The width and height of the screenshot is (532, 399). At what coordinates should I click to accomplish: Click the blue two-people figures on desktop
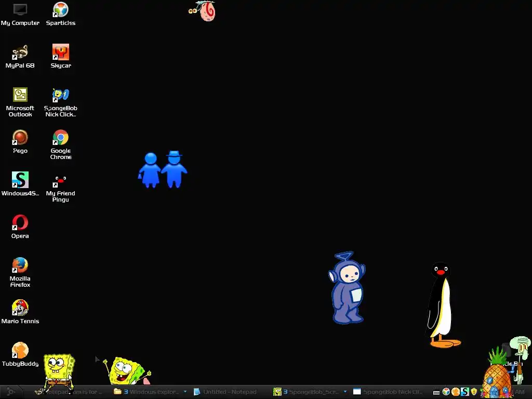point(163,169)
